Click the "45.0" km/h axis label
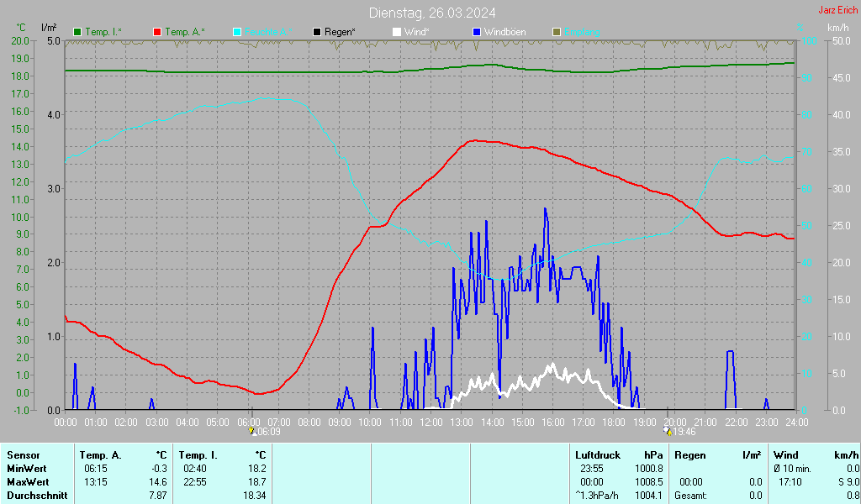This screenshot has height=504, width=861. coord(842,78)
